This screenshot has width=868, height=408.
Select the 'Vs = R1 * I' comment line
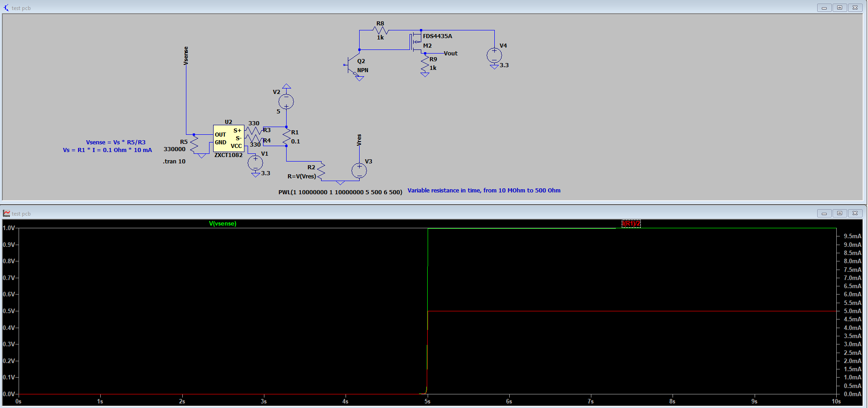(x=107, y=150)
